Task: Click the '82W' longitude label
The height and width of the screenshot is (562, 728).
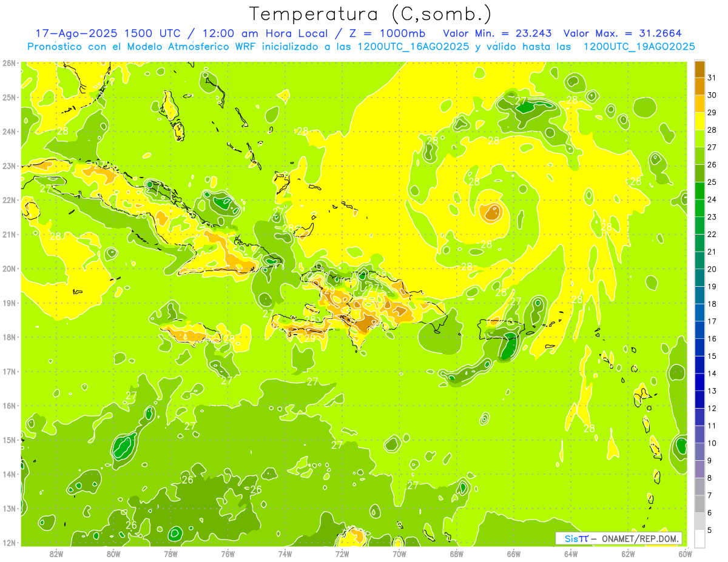Action: point(56,554)
